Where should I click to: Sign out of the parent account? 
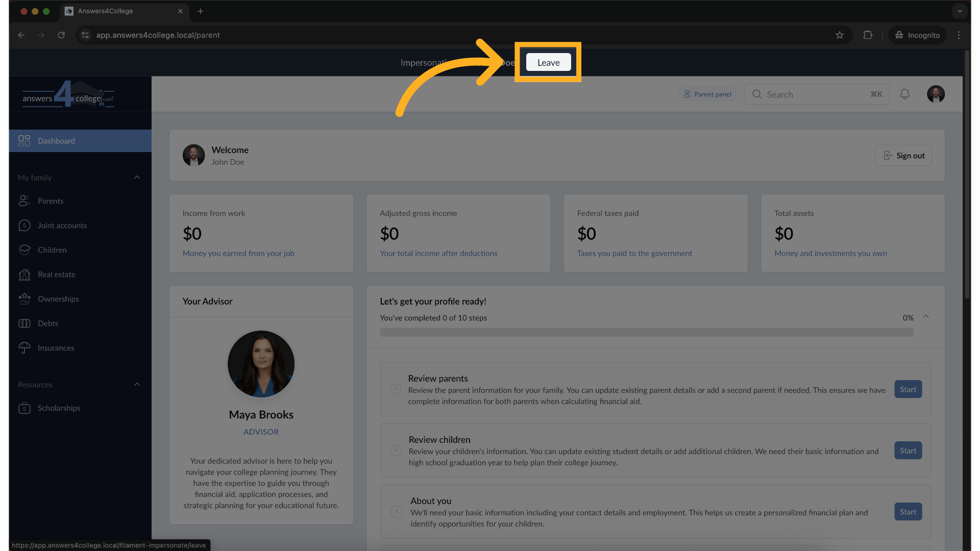[x=903, y=155]
